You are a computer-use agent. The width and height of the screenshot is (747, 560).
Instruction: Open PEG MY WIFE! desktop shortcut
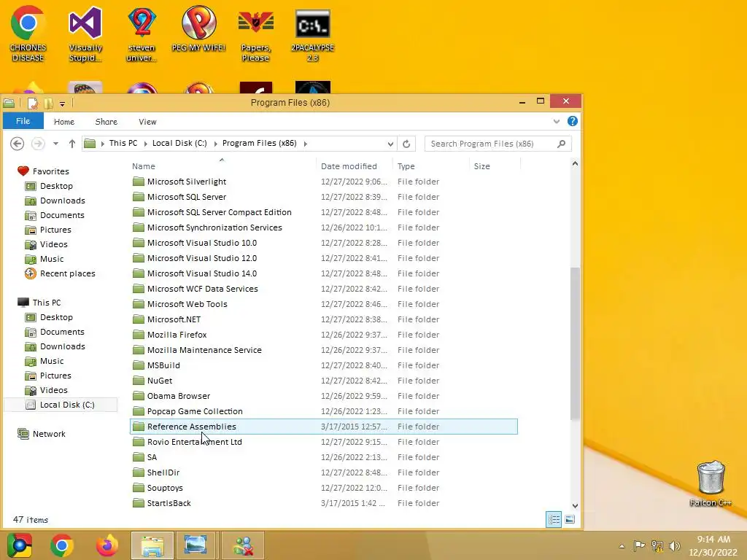click(x=198, y=29)
